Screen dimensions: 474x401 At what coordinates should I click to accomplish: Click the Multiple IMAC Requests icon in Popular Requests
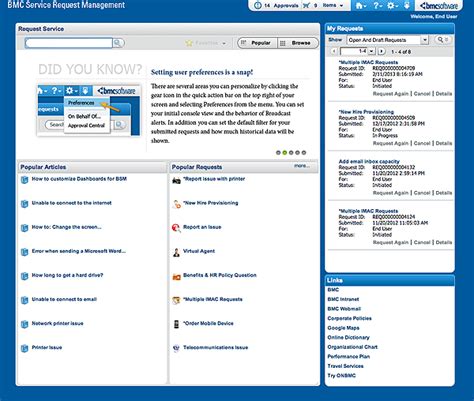click(x=176, y=300)
